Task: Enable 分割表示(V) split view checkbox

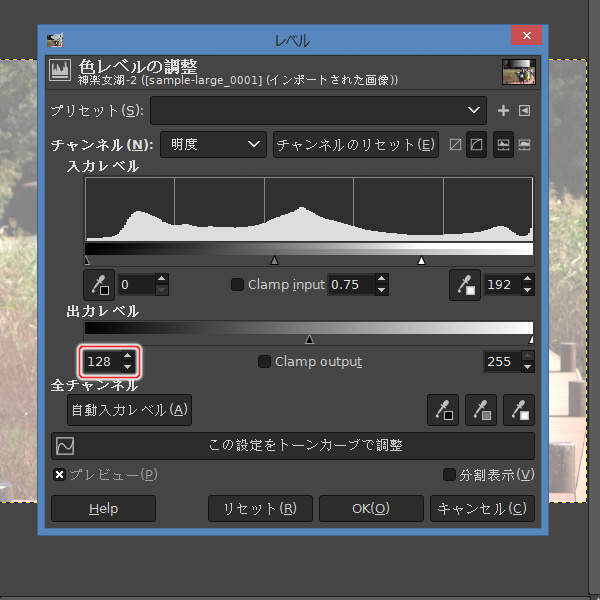Action: coord(449,475)
